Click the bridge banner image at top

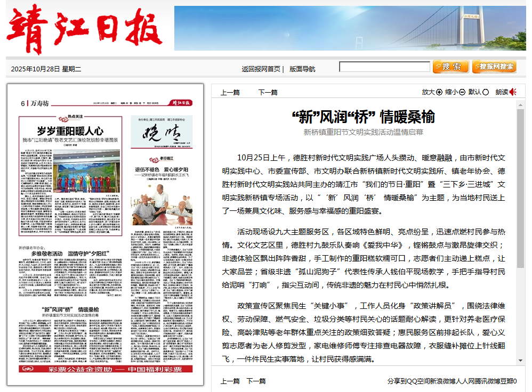[x=350, y=28]
